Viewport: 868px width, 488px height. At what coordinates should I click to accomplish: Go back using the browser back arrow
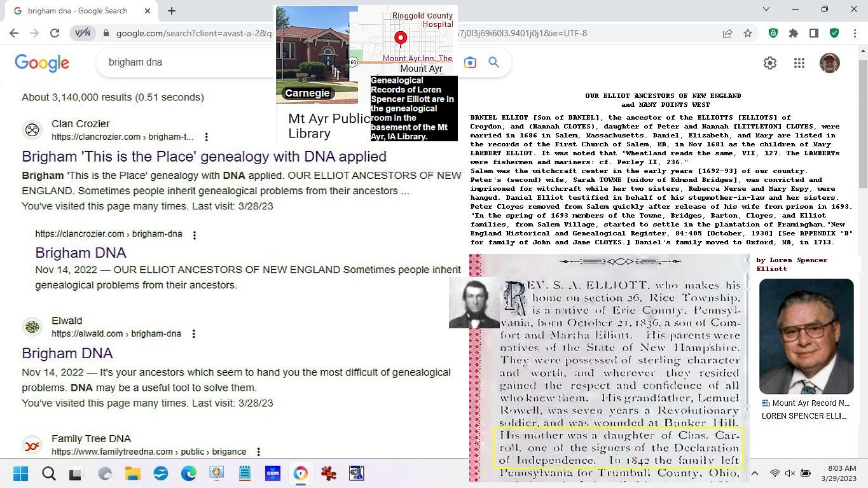pyautogui.click(x=14, y=33)
